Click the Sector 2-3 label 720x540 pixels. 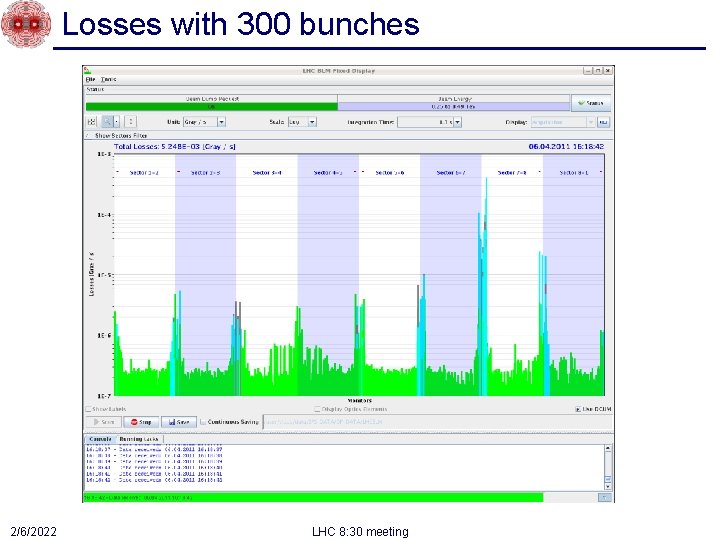coord(205,173)
